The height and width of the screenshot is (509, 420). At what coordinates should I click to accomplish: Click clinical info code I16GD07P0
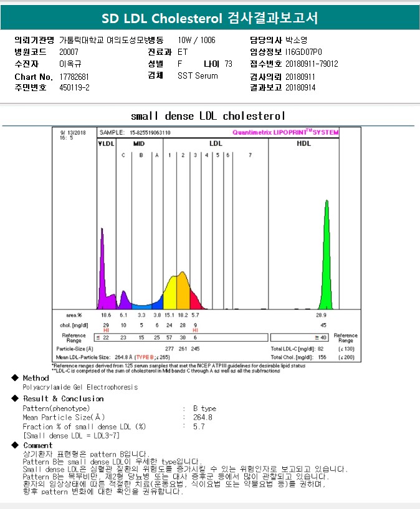(303, 52)
